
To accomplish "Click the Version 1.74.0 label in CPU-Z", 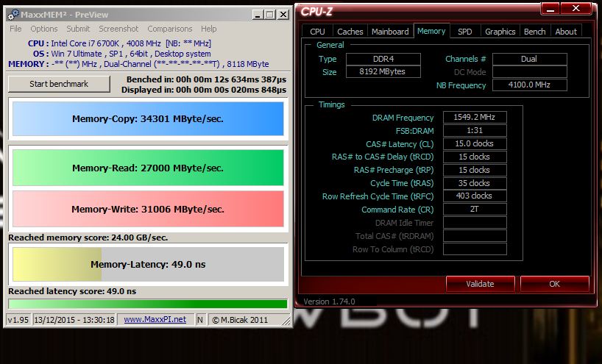I will (x=329, y=301).
